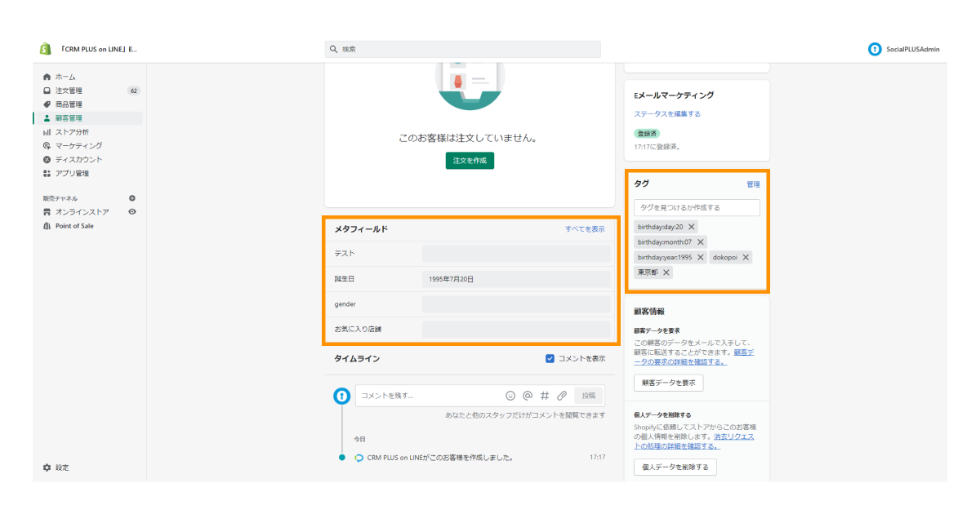Viewport: 980px width, 514px height.
Task: Click the hashtag icon in comment toolbar
Action: [544, 396]
